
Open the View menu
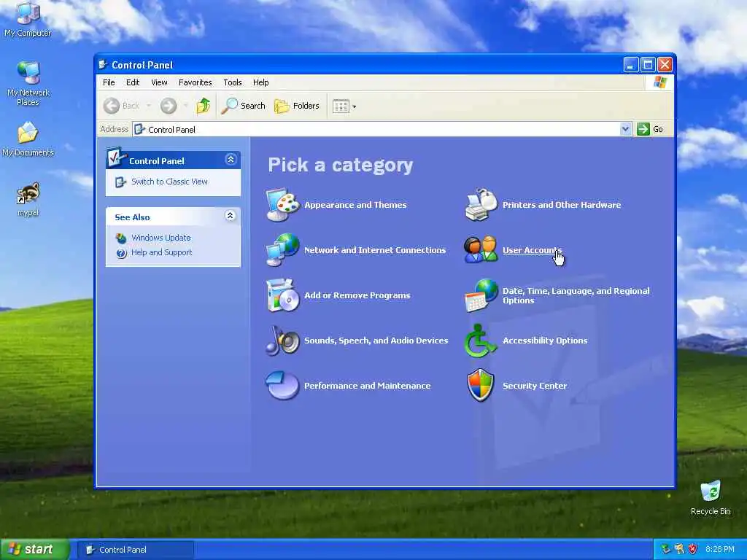pos(159,82)
